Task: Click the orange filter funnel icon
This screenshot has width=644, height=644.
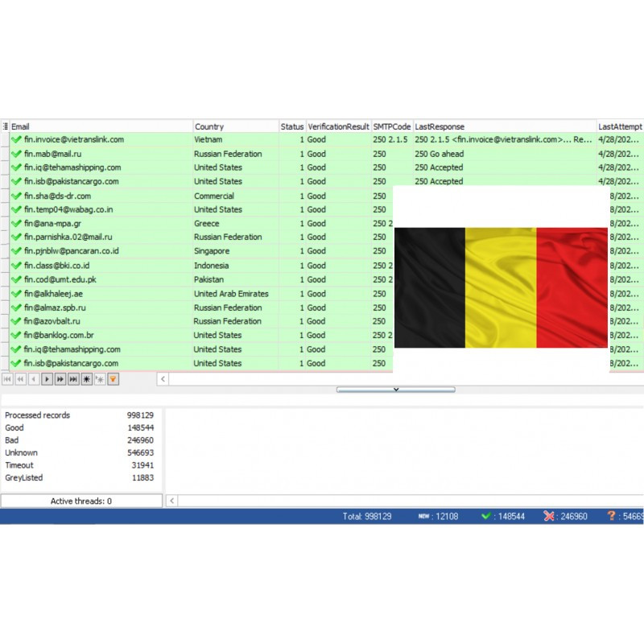Action: (x=113, y=378)
